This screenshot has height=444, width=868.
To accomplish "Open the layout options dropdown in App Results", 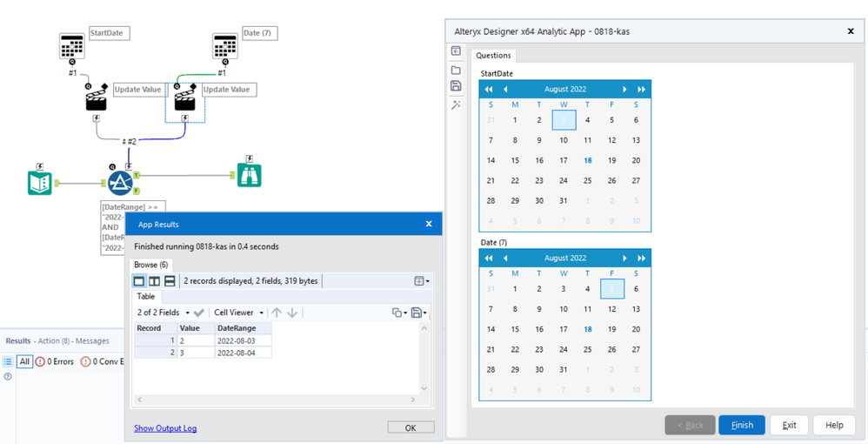I will tap(423, 281).
